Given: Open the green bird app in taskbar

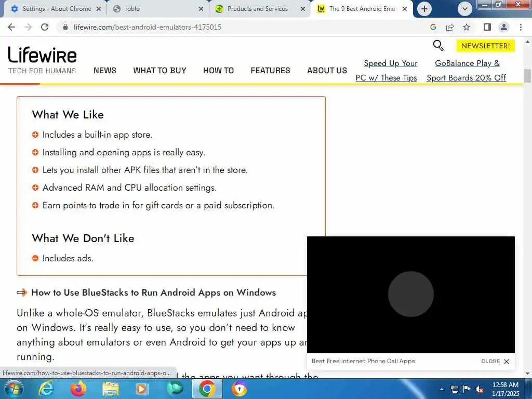Looking at the screenshot, I should tap(175, 389).
